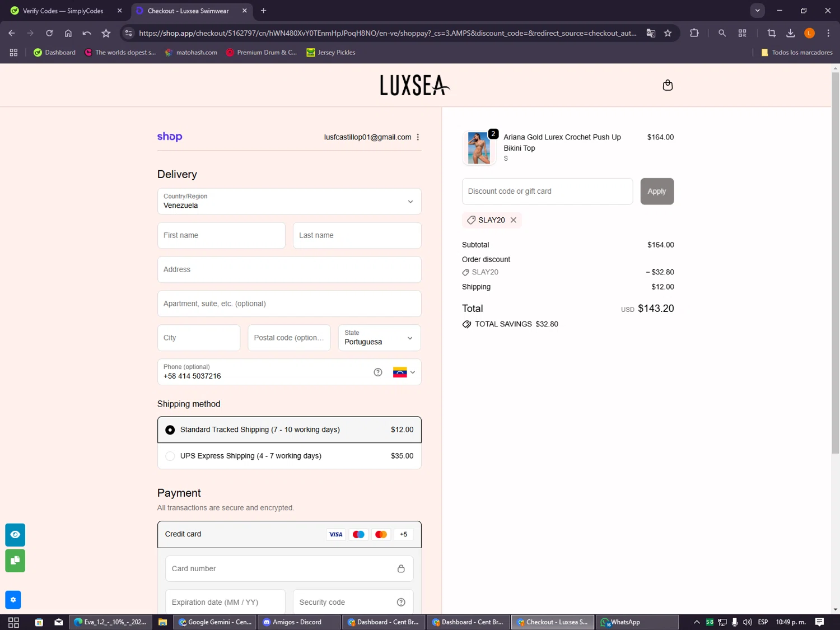Open phone country flag selector
This screenshot has height=630, width=840.
click(x=404, y=372)
